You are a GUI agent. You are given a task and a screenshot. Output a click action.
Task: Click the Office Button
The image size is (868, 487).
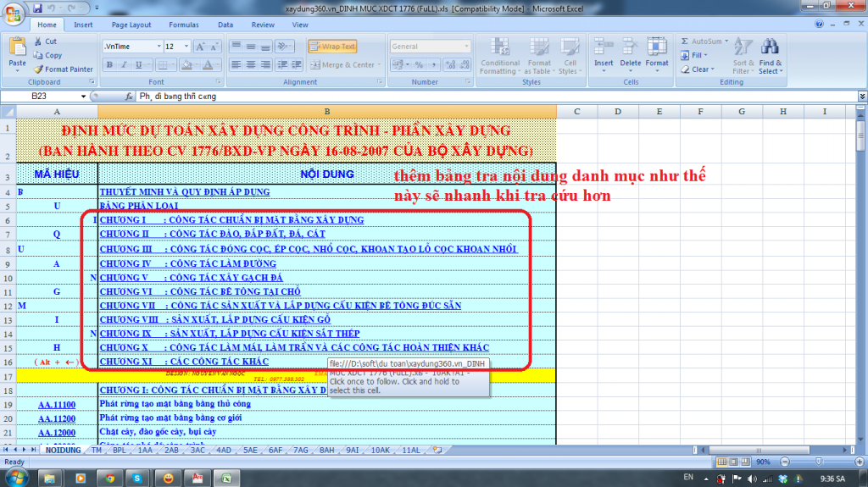point(12,13)
